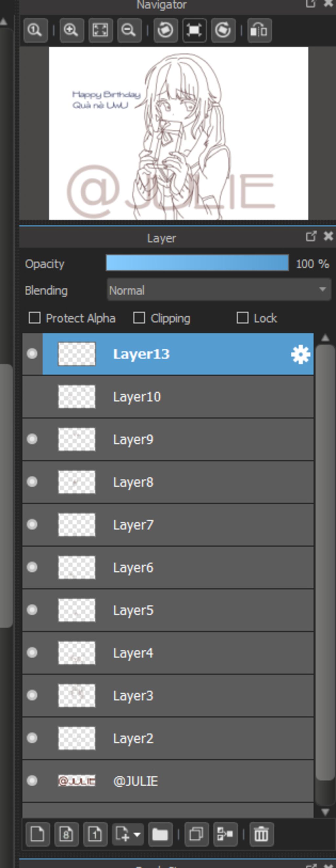Viewport: 336px width, 868px height.
Task: Rotate canvas right in Navigator
Action: (x=223, y=30)
